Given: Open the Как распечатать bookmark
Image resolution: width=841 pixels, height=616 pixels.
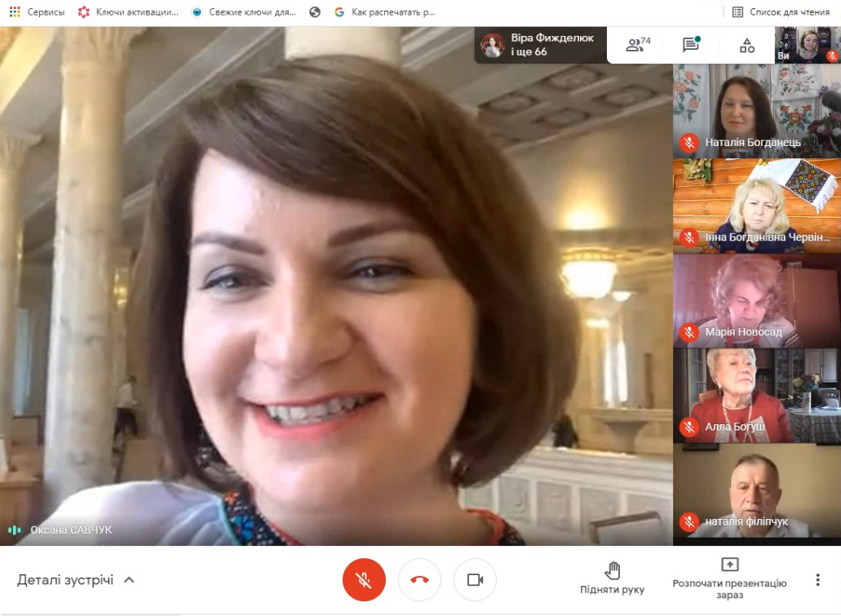Looking at the screenshot, I should click(384, 12).
